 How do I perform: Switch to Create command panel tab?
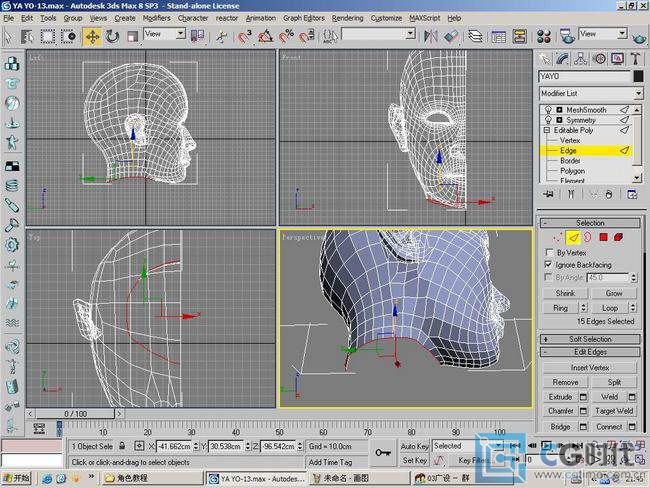tap(545, 58)
